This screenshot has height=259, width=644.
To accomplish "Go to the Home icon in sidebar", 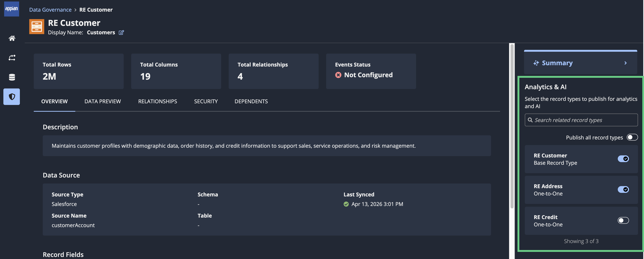I will click(x=12, y=38).
